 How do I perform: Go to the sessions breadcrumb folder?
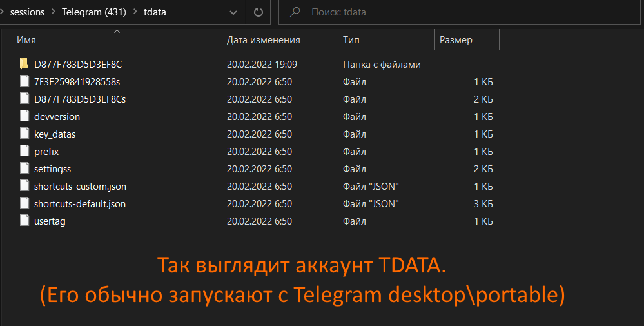point(27,12)
